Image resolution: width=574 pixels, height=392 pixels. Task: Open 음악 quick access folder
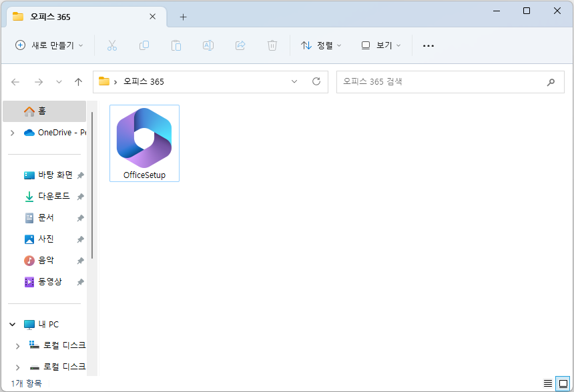coord(39,261)
